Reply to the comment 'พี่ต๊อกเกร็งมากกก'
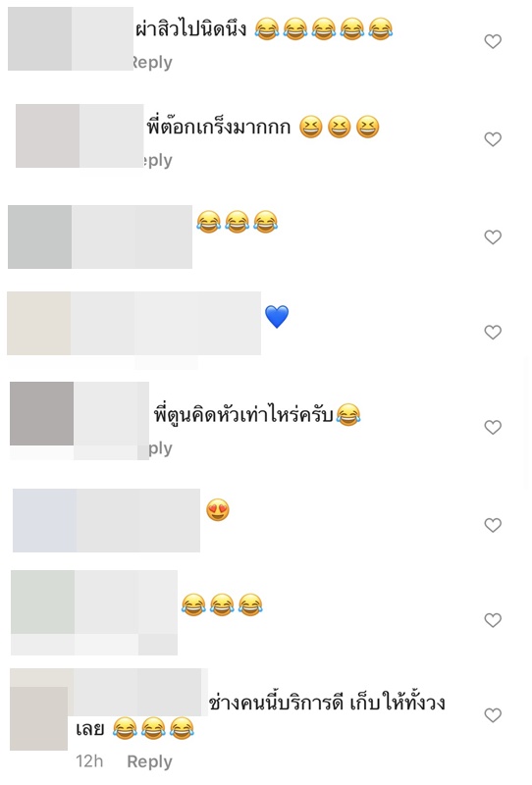This screenshot has width=532, height=785. coord(157,160)
